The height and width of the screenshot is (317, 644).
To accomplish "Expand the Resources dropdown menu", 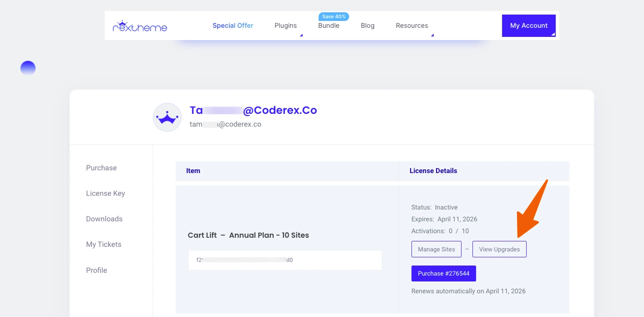I will tap(412, 26).
